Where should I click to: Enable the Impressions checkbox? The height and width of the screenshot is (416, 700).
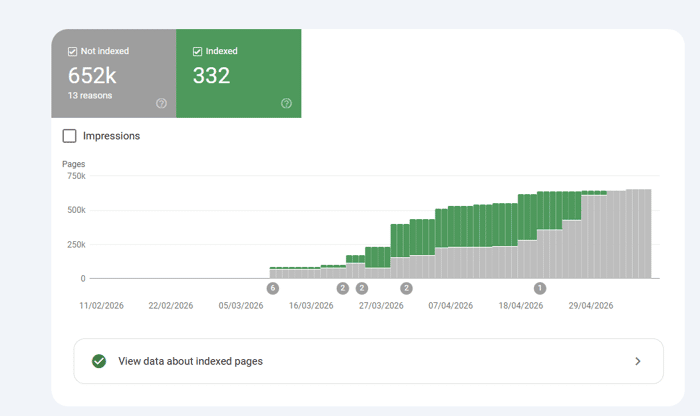[69, 136]
